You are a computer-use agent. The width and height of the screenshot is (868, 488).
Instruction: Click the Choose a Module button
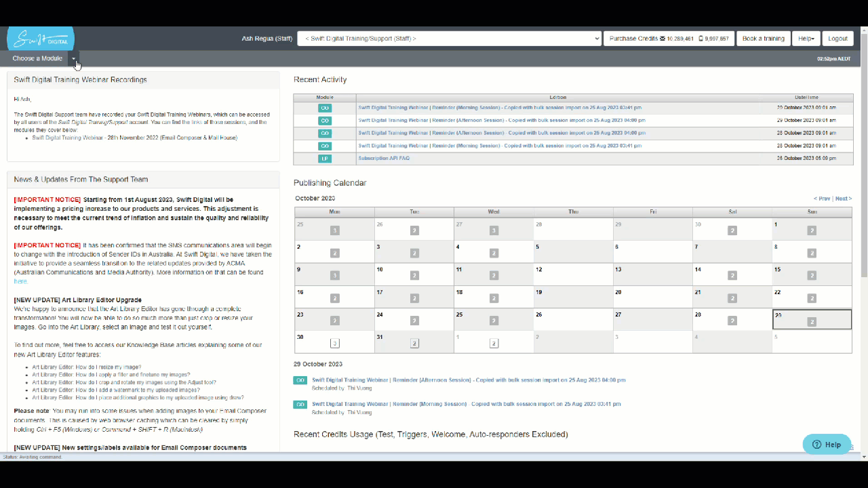(x=37, y=59)
